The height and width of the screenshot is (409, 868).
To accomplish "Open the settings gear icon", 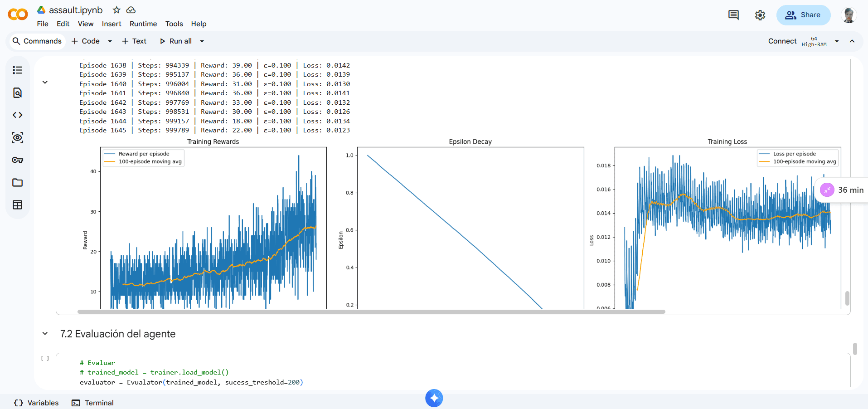I will point(760,15).
